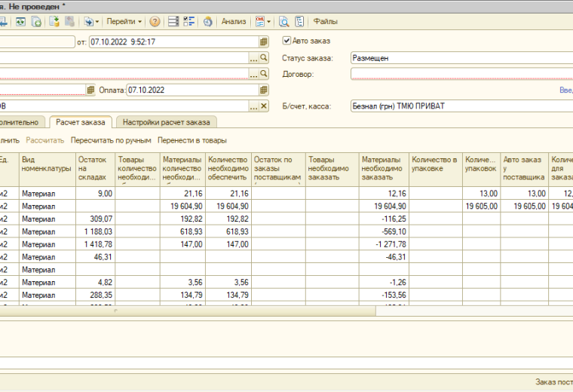Open calendar picker next to Оплата date

264,90
